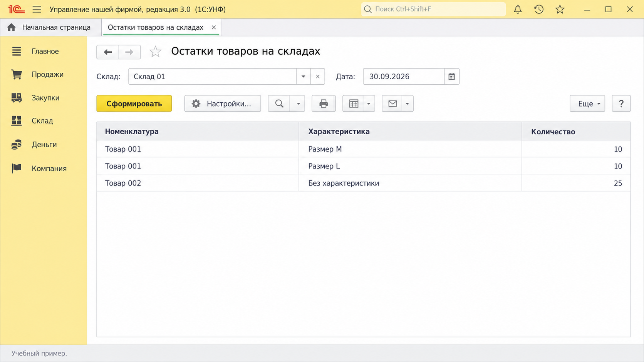This screenshot has width=644, height=362.
Task: Open the Главное section
Action: (44, 51)
